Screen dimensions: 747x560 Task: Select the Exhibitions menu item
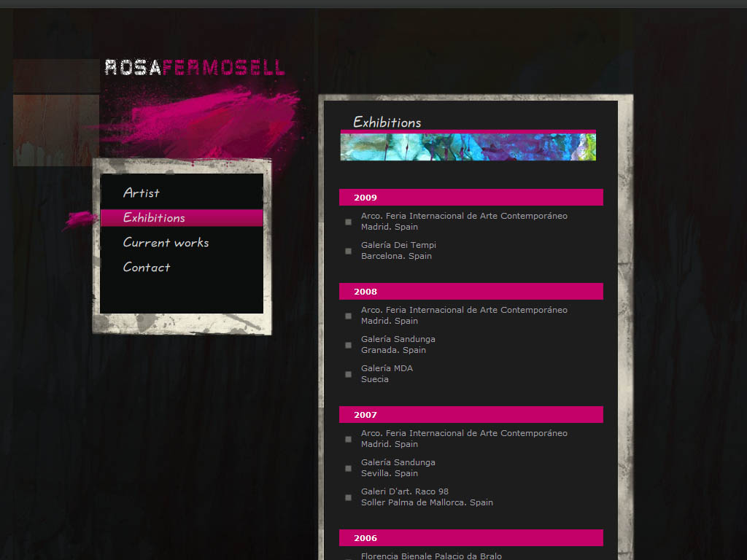tap(182, 217)
